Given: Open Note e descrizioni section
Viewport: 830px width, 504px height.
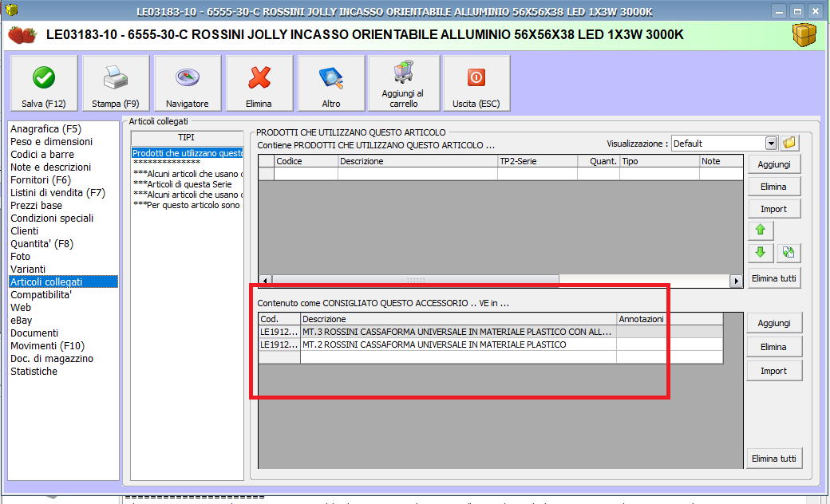Looking at the screenshot, I should tap(51, 167).
